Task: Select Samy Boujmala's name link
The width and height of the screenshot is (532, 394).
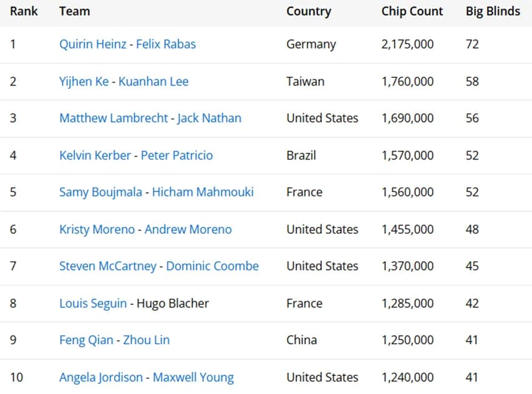Action: tap(102, 192)
